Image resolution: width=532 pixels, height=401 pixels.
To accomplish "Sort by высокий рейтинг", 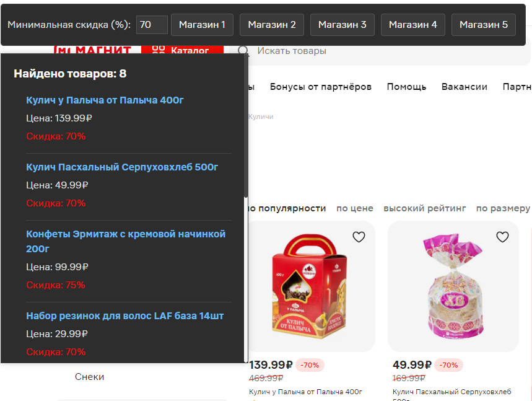I will (x=424, y=208).
